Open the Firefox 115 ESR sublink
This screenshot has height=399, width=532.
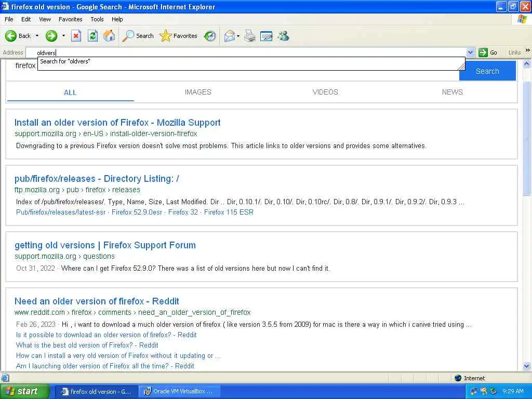229,212
